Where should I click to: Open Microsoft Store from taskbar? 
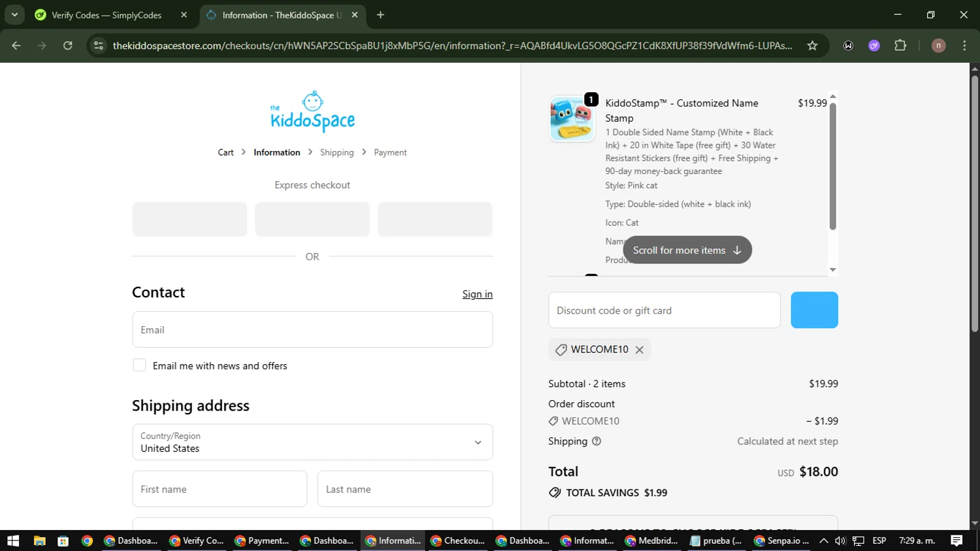(63, 541)
